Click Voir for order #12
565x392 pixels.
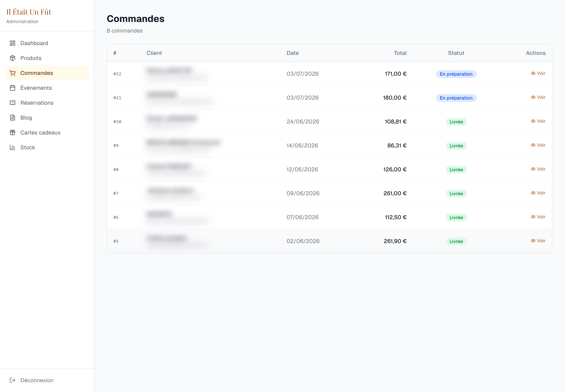(x=538, y=73)
